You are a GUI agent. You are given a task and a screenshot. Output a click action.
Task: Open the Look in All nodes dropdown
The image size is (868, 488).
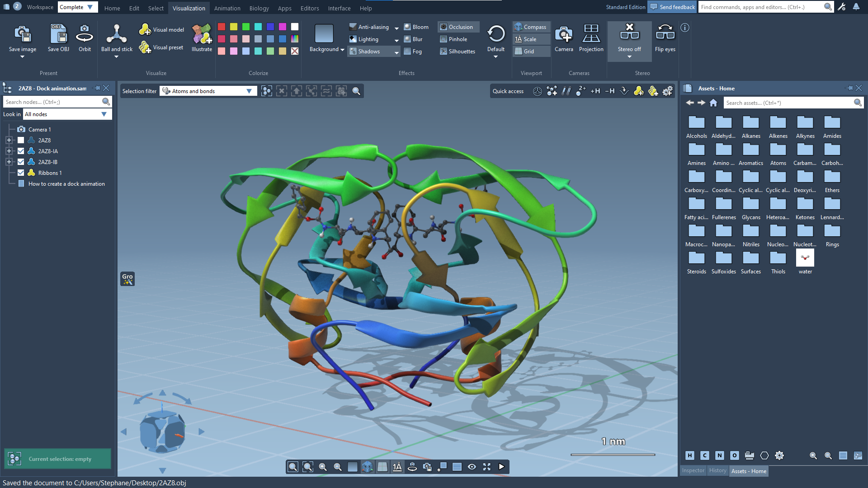pos(104,114)
